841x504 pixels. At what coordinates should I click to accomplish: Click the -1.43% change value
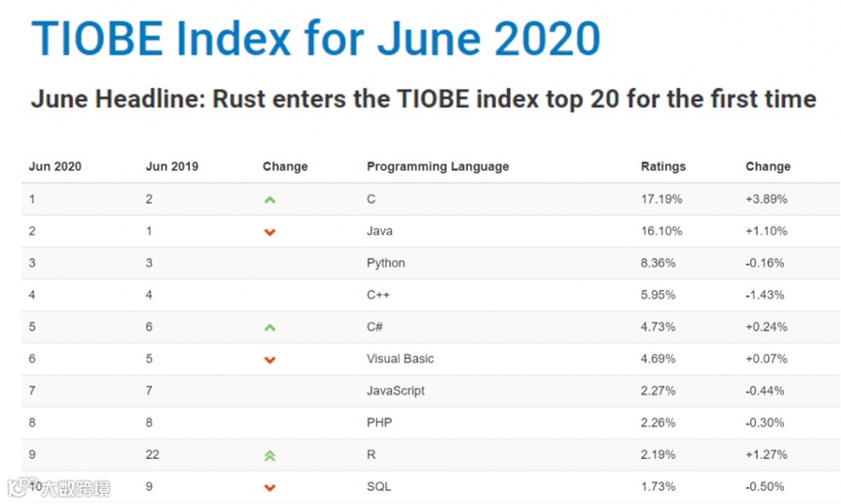tap(764, 295)
